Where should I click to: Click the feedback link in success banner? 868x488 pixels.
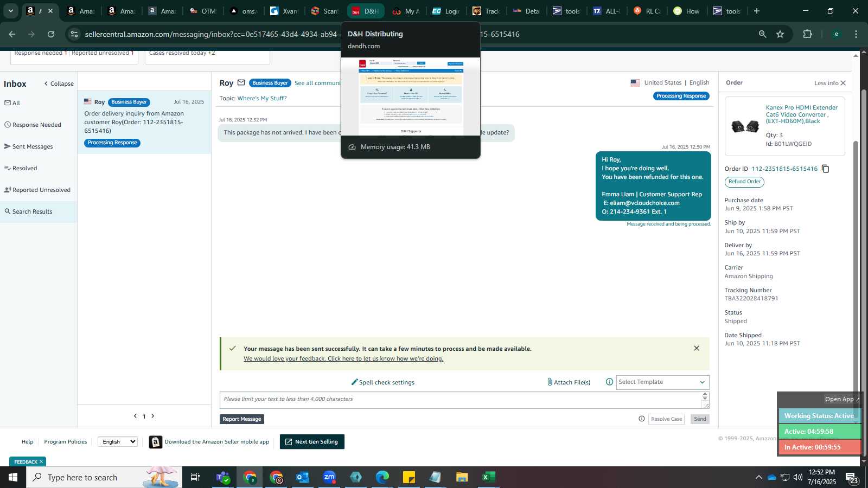(x=343, y=358)
